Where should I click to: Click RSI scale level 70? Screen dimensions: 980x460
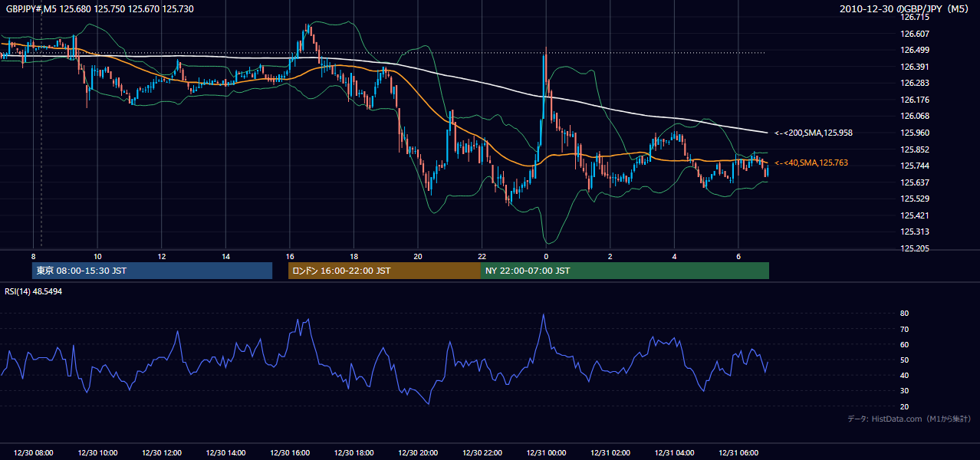coord(904,329)
